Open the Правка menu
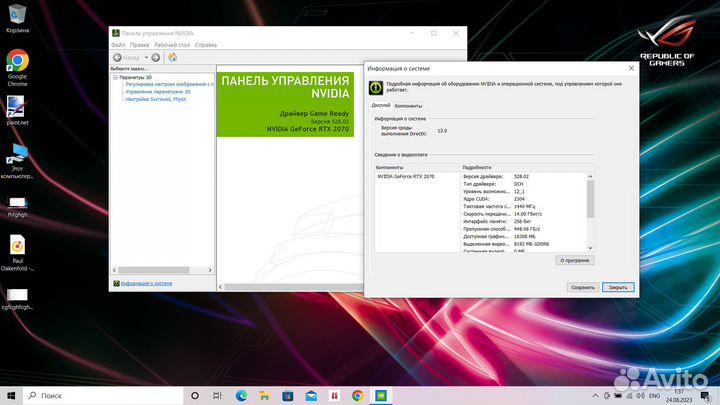The height and width of the screenshot is (405, 720). click(x=139, y=45)
